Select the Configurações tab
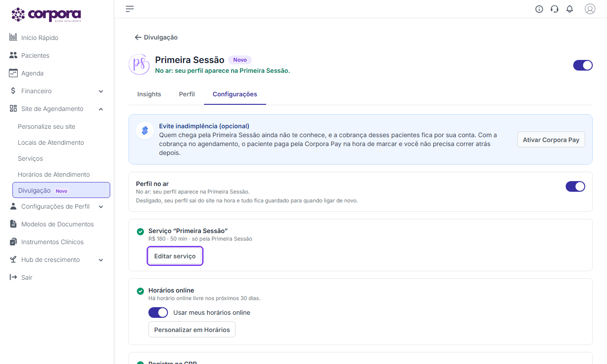Image resolution: width=607 pixels, height=364 pixels. (235, 94)
